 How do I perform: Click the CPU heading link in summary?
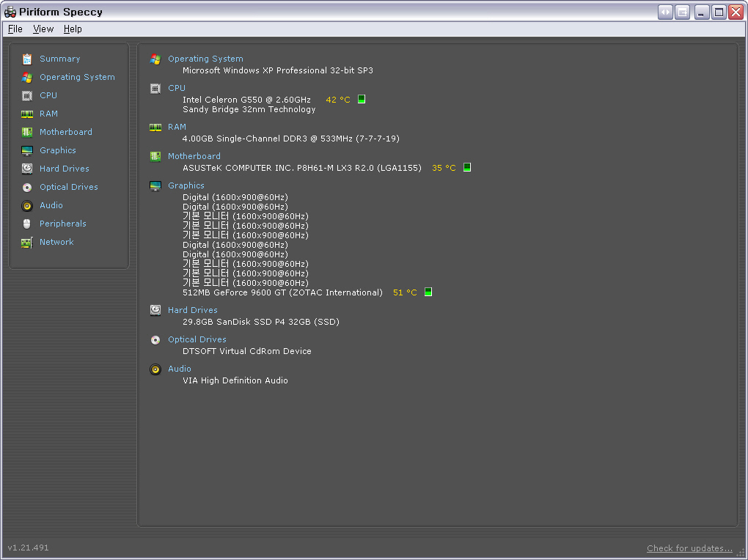(x=177, y=88)
